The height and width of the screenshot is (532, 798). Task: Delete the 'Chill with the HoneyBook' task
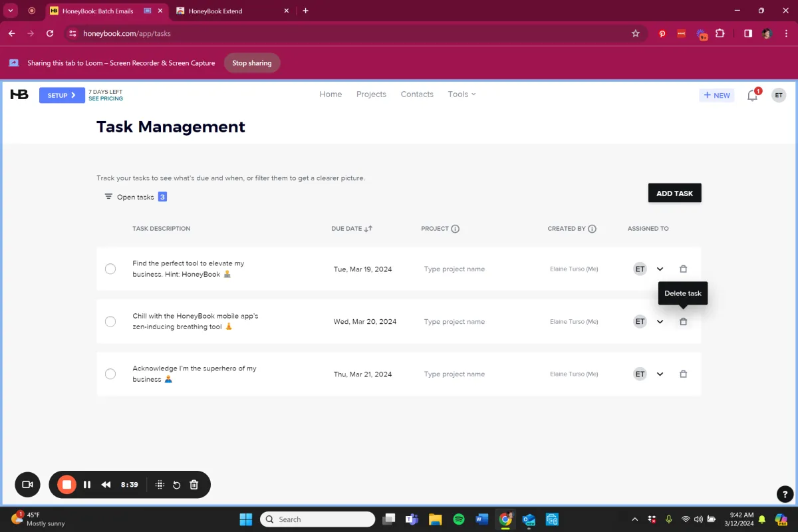(x=683, y=321)
